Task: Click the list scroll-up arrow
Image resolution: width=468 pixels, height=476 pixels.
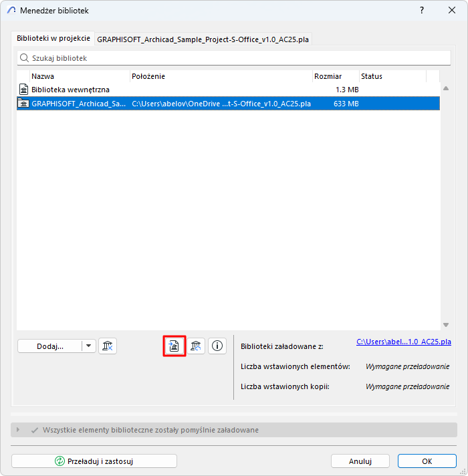Action: point(446,88)
